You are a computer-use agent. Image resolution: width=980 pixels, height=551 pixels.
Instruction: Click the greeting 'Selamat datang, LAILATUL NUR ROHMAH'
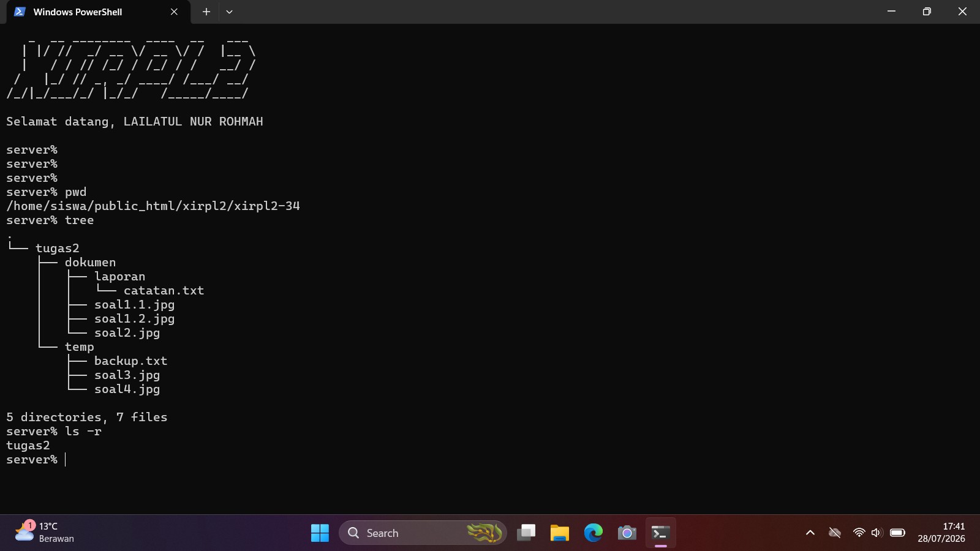click(x=135, y=122)
